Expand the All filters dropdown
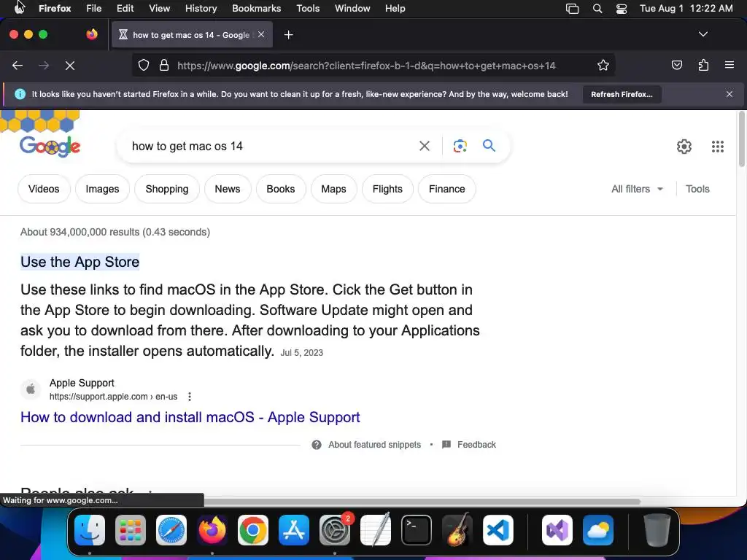 637,189
